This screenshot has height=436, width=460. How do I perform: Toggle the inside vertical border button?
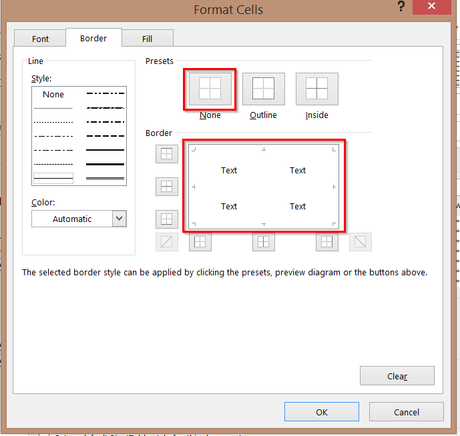[263, 242]
